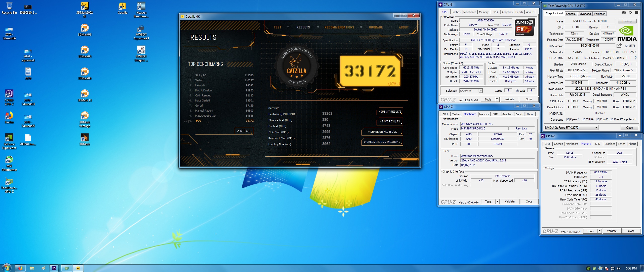Launch Firefox from the desktop
This screenshot has height=272, width=644.
click(x=9, y=118)
